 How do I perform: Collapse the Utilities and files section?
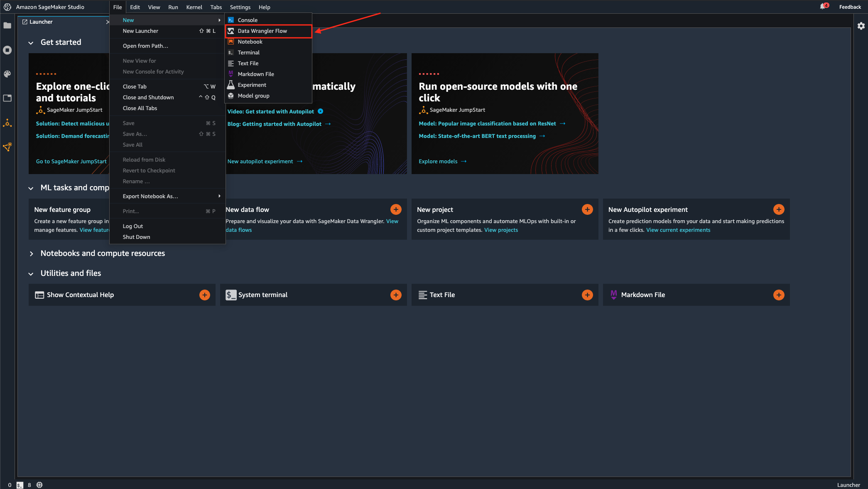(x=31, y=274)
